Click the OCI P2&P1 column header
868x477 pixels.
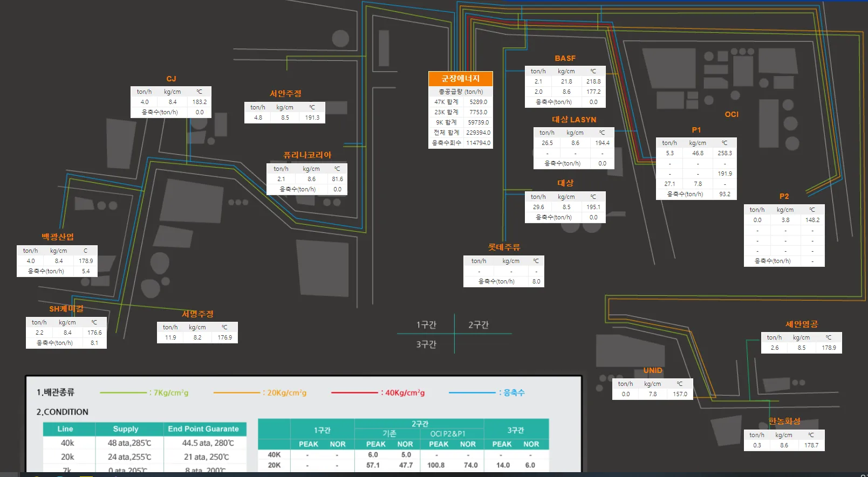pyautogui.click(x=447, y=434)
